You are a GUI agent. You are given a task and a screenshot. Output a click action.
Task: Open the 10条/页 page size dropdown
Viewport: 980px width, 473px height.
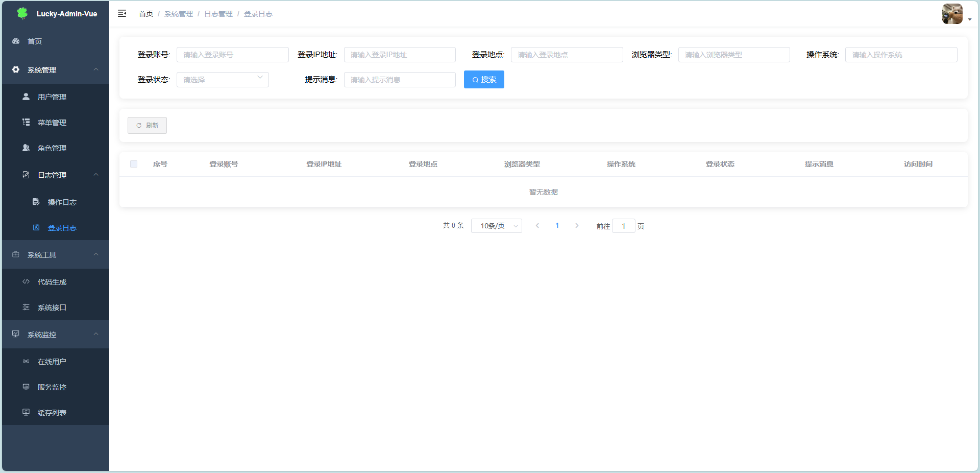[x=496, y=226]
